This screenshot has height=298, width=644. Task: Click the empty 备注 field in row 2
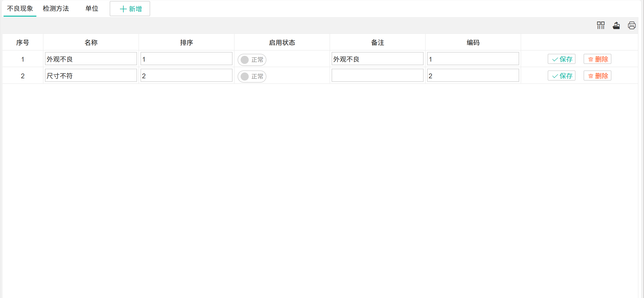pos(377,76)
